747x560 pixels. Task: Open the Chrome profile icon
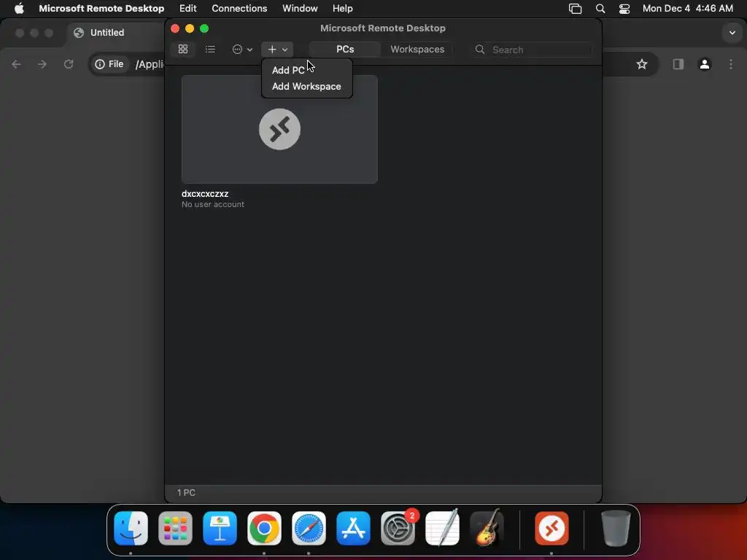704,64
